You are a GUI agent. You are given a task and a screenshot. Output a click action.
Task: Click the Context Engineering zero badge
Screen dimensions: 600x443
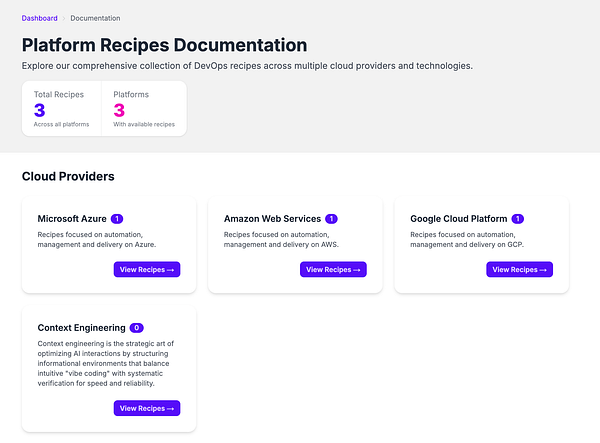[137, 328]
